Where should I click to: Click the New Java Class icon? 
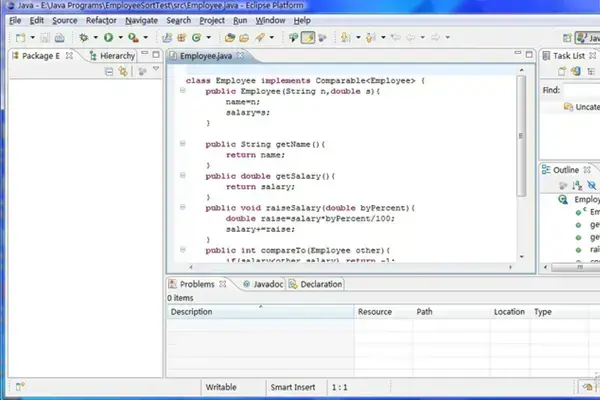click(x=197, y=37)
